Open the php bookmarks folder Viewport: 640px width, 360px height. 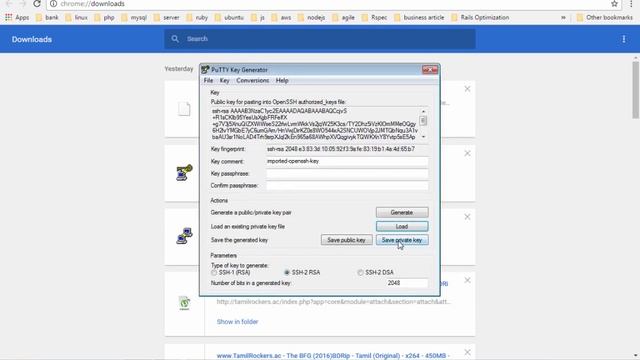(104, 18)
